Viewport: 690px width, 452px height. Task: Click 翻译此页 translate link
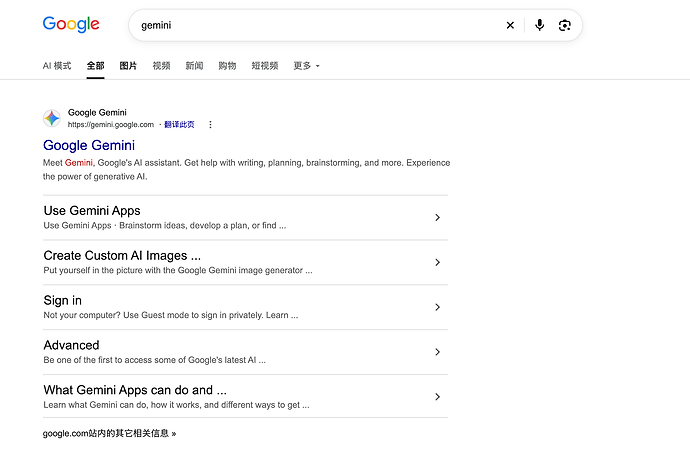click(179, 125)
